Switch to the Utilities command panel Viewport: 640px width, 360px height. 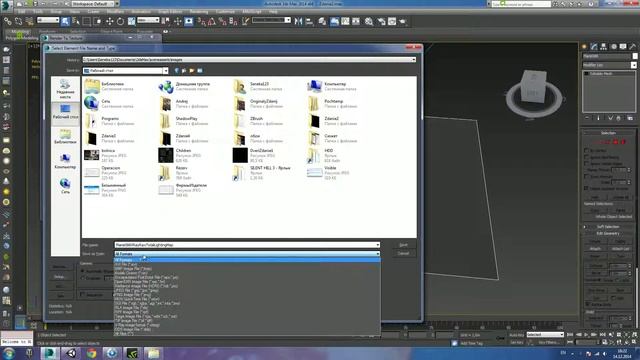(x=633, y=47)
